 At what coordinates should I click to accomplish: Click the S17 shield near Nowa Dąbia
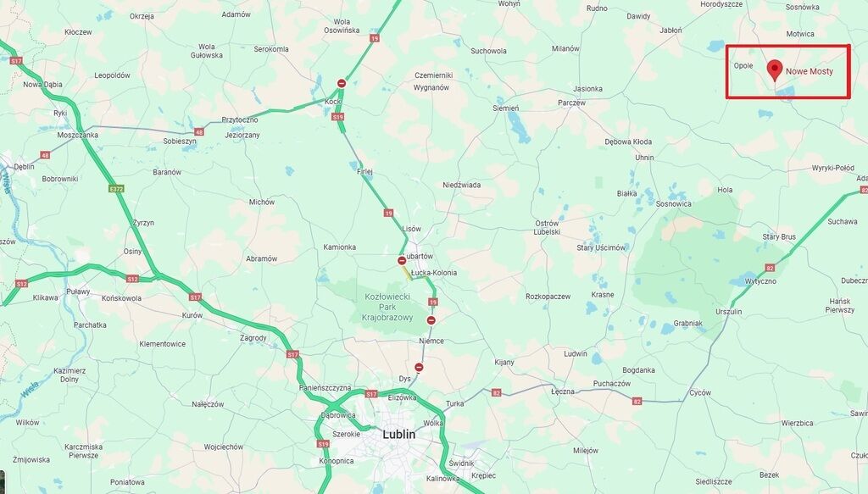[x=16, y=61]
